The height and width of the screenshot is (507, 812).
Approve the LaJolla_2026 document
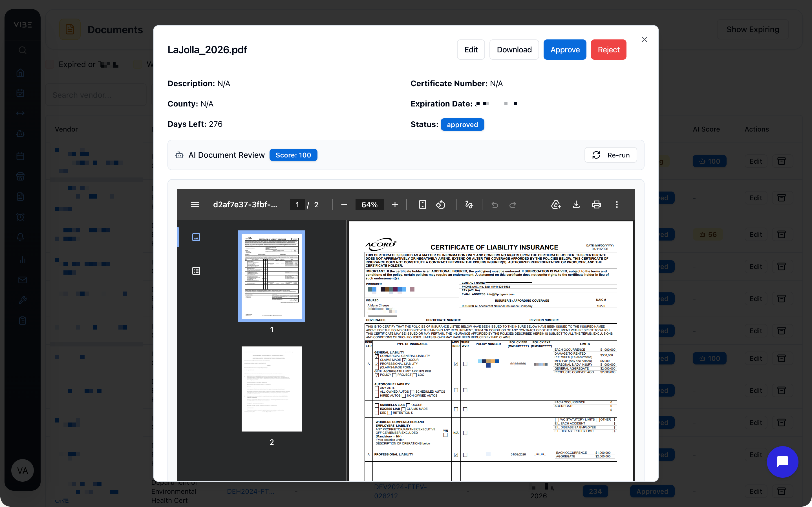pos(565,49)
